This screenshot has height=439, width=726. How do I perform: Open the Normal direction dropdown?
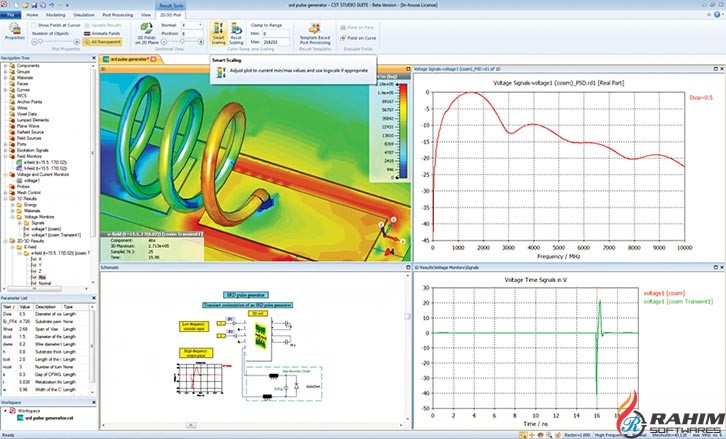pyautogui.click(x=197, y=23)
